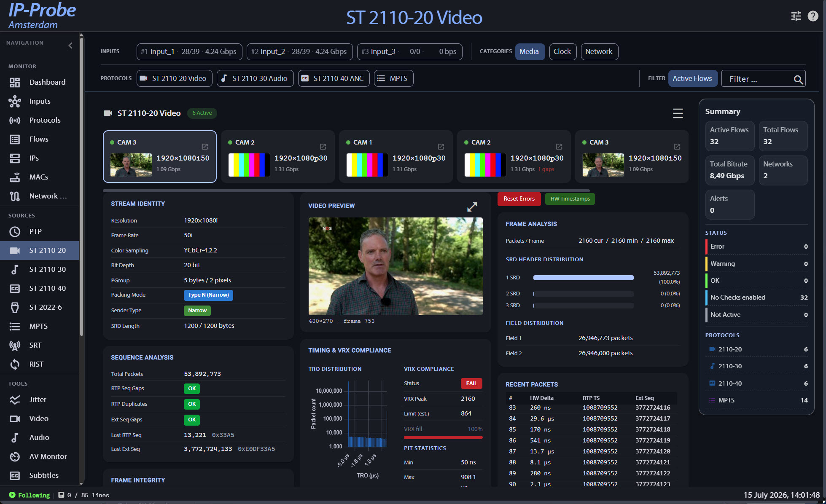This screenshot has width=826, height=504.
Task: Open the hamburger menu beside ST 2110-20 Video
Action: (x=678, y=113)
